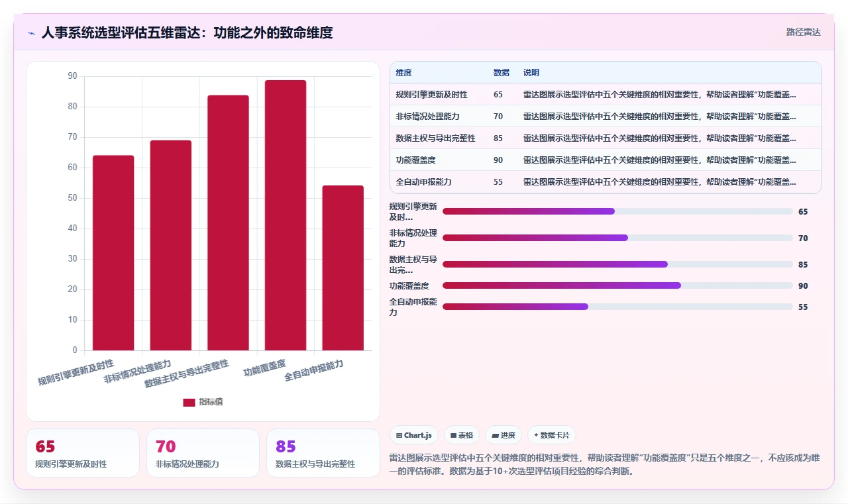The image size is (848, 504).
Task: Click the 维度 column header
Action: point(403,72)
